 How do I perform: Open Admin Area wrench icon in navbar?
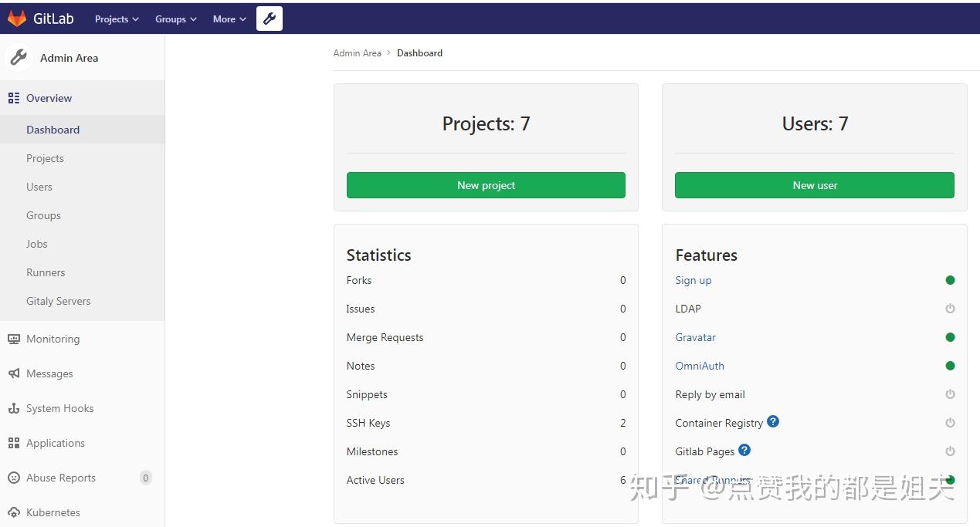(270, 19)
